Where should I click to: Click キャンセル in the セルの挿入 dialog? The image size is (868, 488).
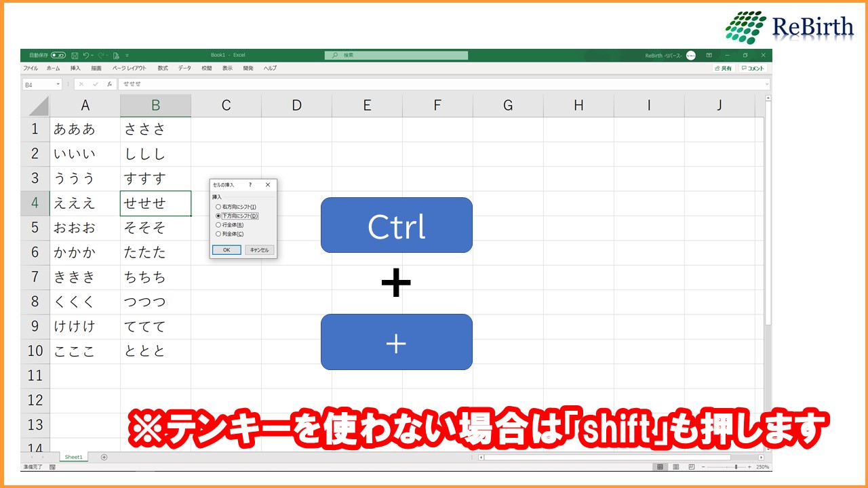tap(260, 250)
